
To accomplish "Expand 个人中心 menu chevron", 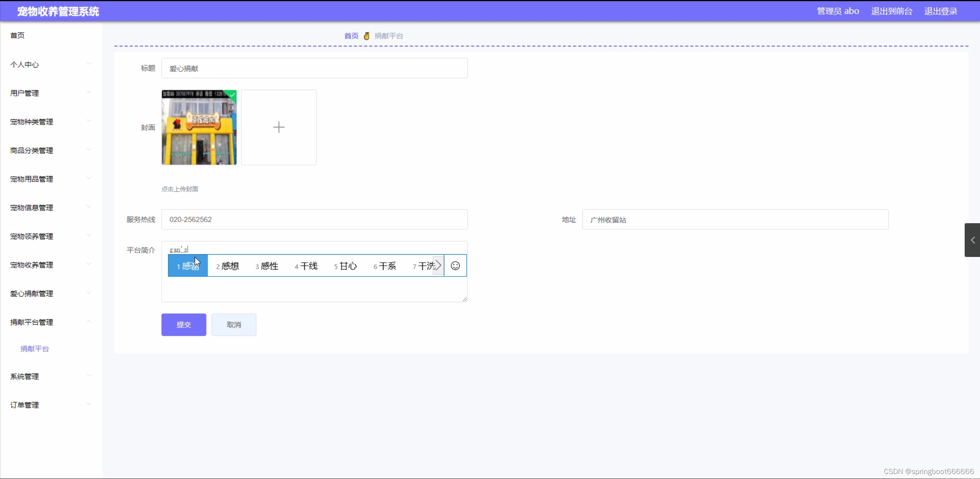I will point(89,64).
